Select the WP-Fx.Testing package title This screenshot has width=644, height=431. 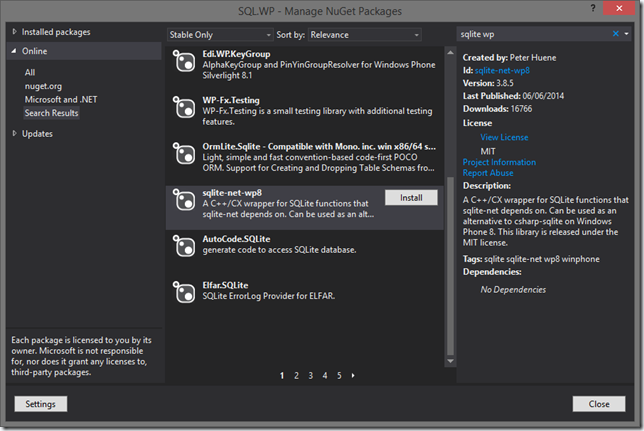pyautogui.click(x=231, y=100)
